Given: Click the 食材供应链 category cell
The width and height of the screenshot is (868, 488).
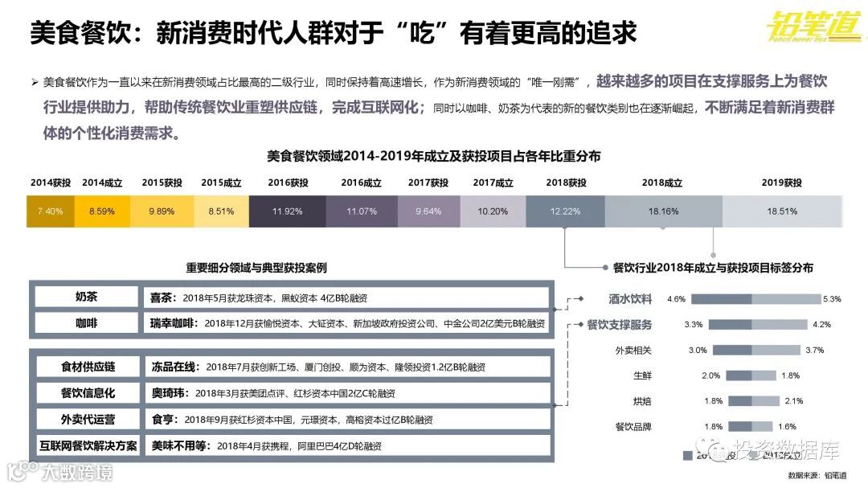Looking at the screenshot, I should point(88,367).
